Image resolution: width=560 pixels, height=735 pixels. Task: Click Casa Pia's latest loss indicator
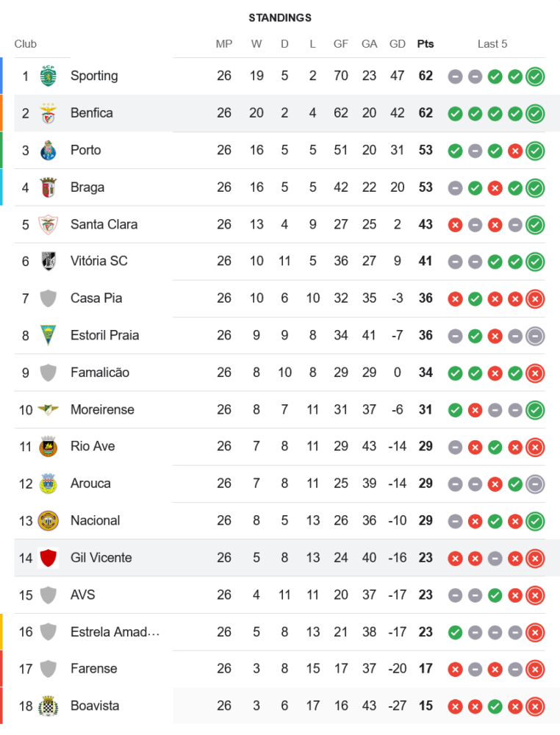pyautogui.click(x=535, y=298)
